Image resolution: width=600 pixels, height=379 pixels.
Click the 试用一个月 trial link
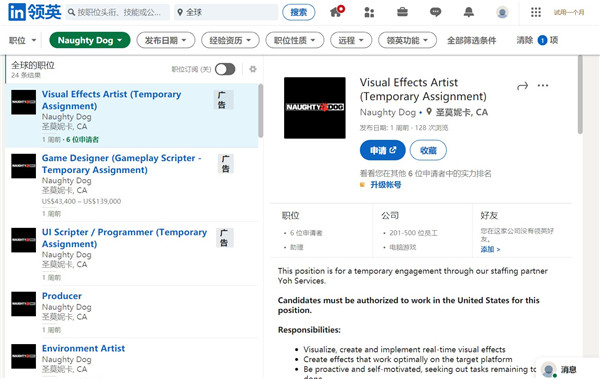click(x=569, y=12)
